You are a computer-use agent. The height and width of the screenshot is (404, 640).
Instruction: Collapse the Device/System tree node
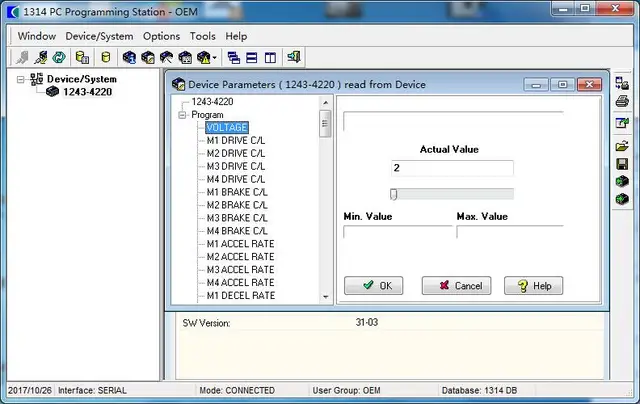point(20,79)
